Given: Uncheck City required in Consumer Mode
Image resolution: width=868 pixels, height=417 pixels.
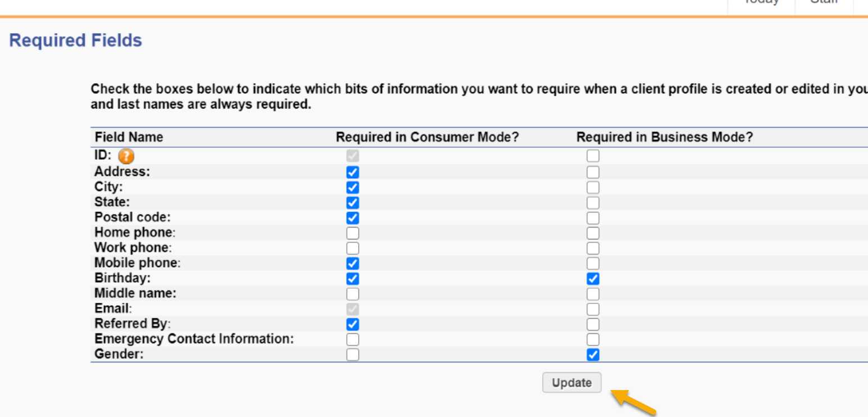Looking at the screenshot, I should coord(353,187).
